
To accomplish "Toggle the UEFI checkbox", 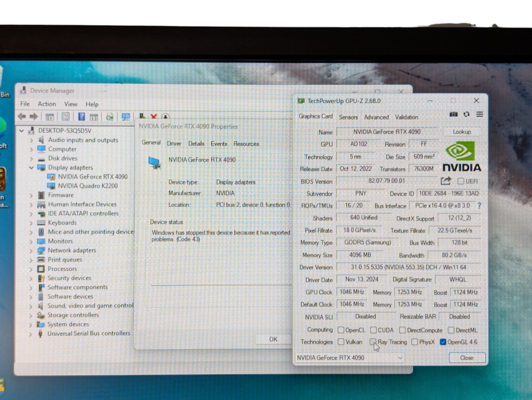I will 460,181.
